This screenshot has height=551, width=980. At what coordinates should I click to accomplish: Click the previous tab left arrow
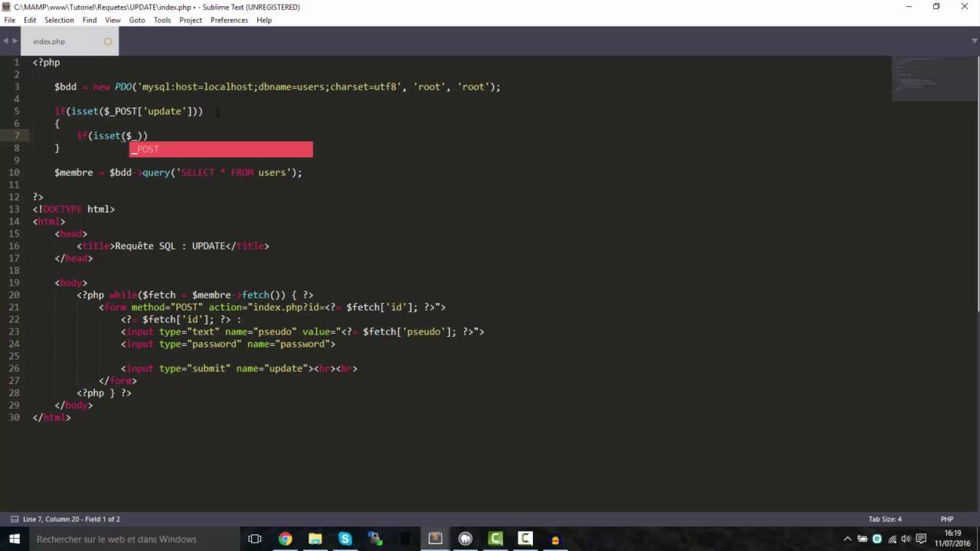[x=5, y=41]
